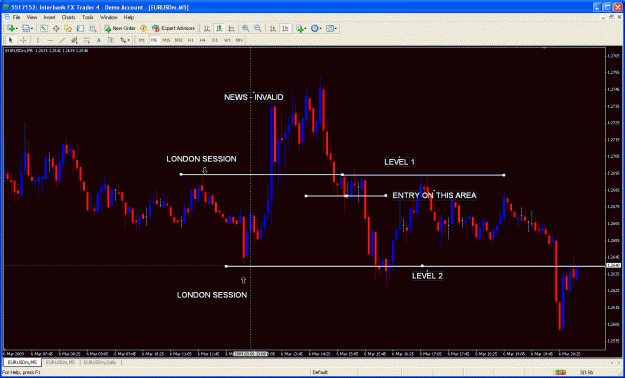
Task: Switch to the MN timeframe button
Action: tap(239, 40)
